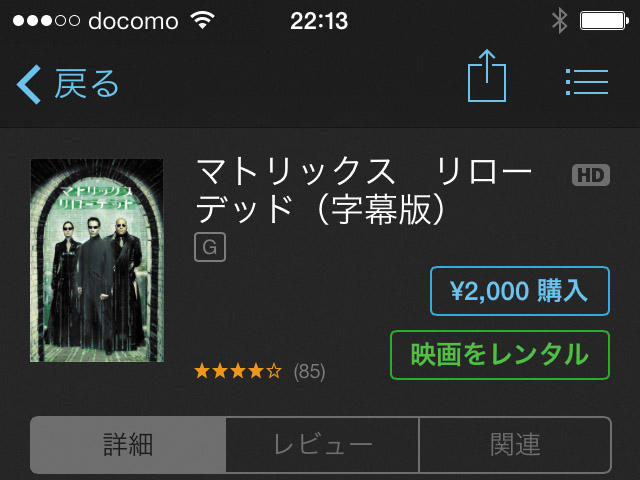640x480 pixels.
Task: Tap the blue back chevron arrow
Action: click(29, 84)
